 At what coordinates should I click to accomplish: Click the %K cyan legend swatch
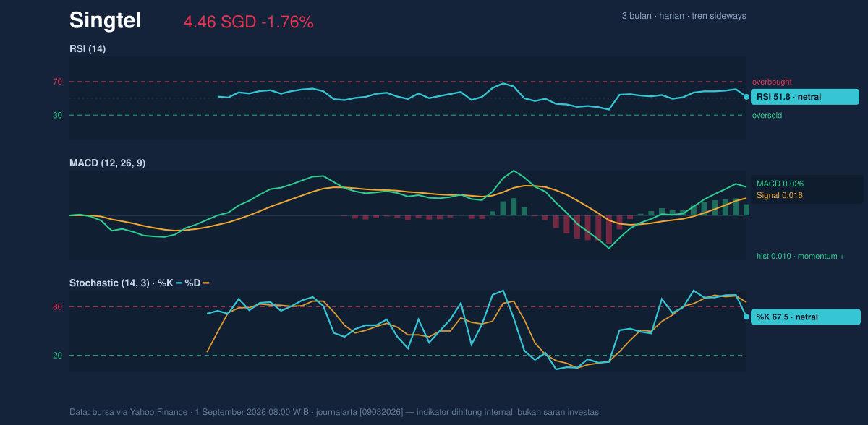[x=179, y=283]
